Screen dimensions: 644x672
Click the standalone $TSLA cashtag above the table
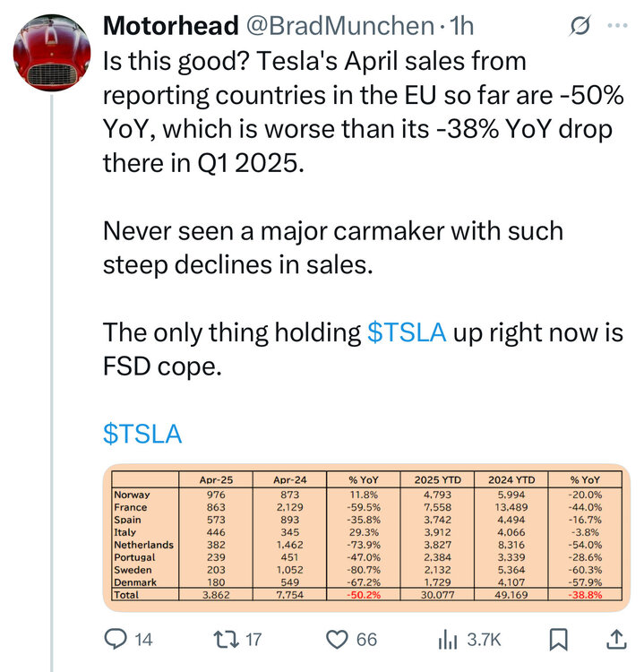tap(142, 434)
